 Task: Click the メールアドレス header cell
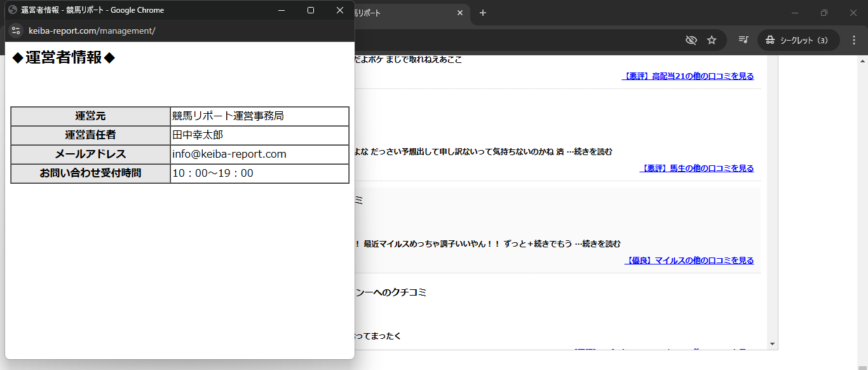90,154
